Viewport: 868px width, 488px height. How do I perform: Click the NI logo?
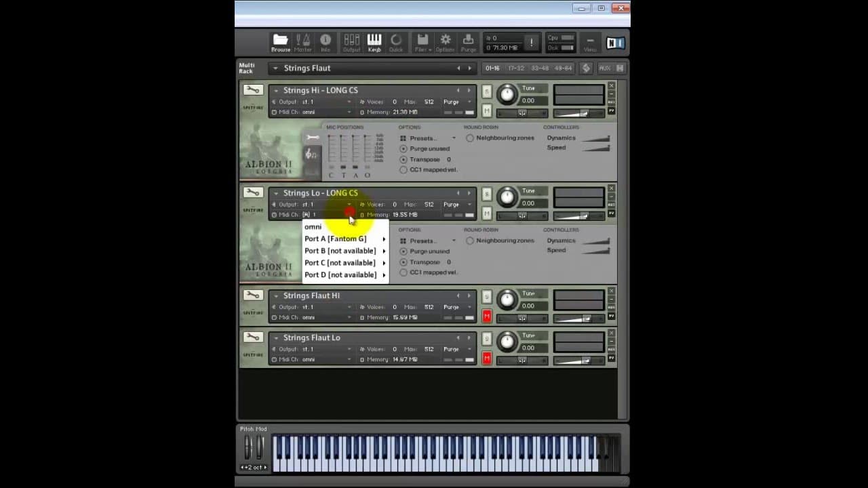pyautogui.click(x=615, y=43)
